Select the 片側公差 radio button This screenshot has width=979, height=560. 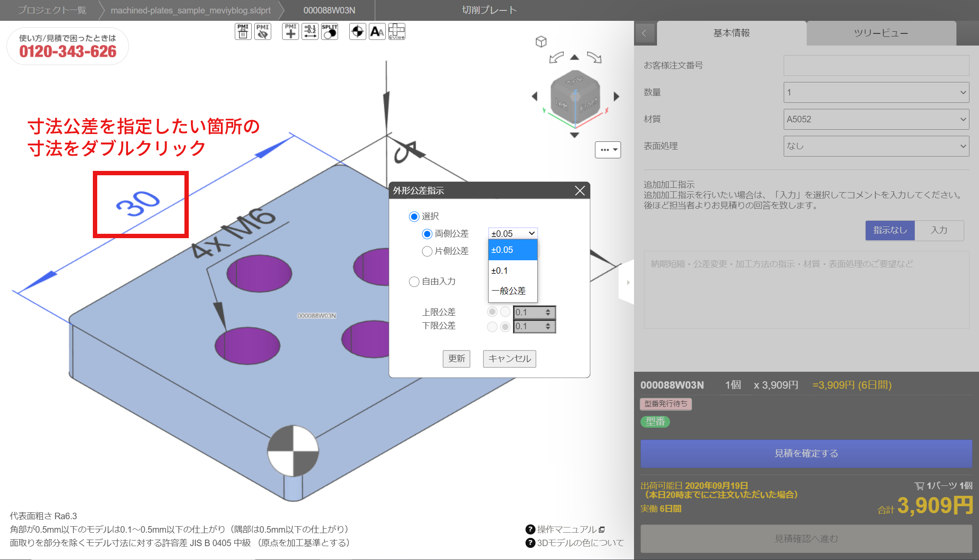[x=427, y=251]
